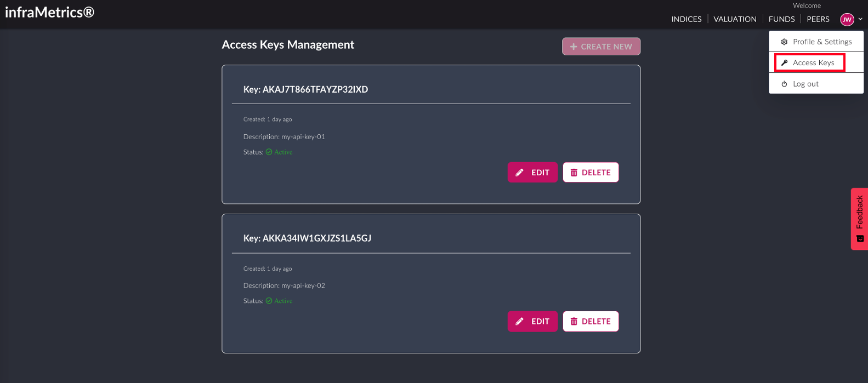Edit the my-api-key-01 access key

532,173
